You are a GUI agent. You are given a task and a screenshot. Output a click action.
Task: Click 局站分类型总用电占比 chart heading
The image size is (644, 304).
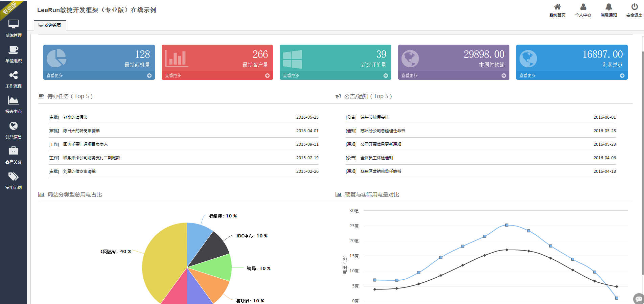74,195
